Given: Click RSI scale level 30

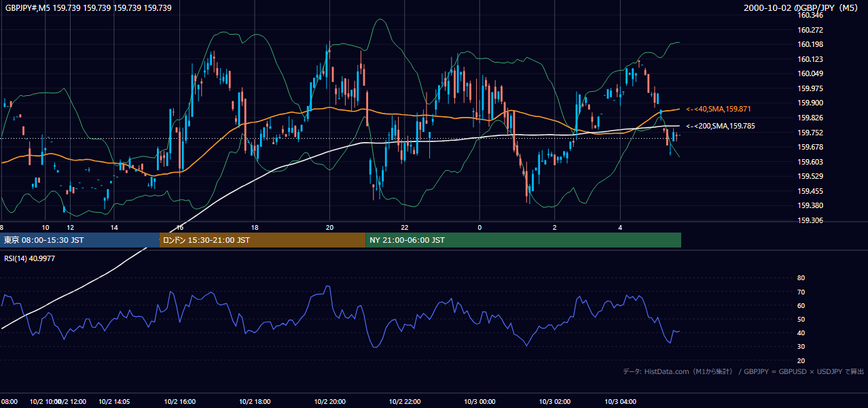Looking at the screenshot, I should pyautogui.click(x=801, y=347).
